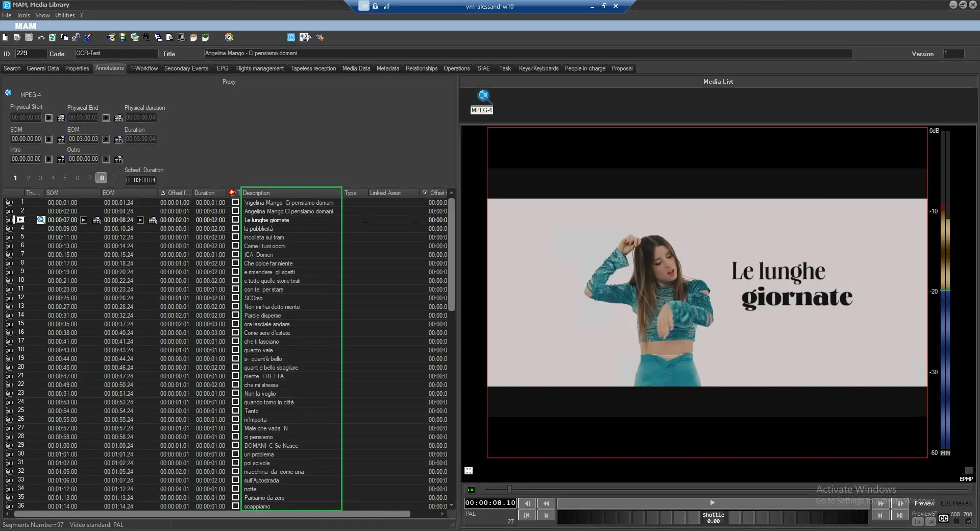Click the magnifier icon in segment row 3
The image size is (980, 531).
click(x=41, y=220)
